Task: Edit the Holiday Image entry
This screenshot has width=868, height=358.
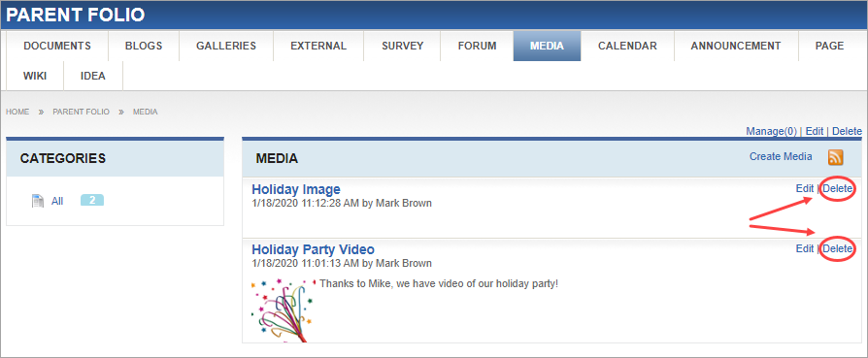Action: (804, 188)
